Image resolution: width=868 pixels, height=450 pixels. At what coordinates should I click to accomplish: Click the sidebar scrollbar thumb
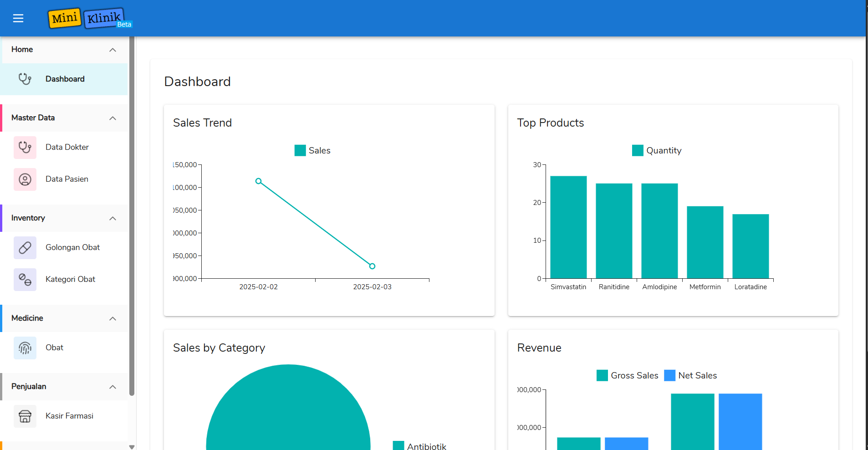132,216
